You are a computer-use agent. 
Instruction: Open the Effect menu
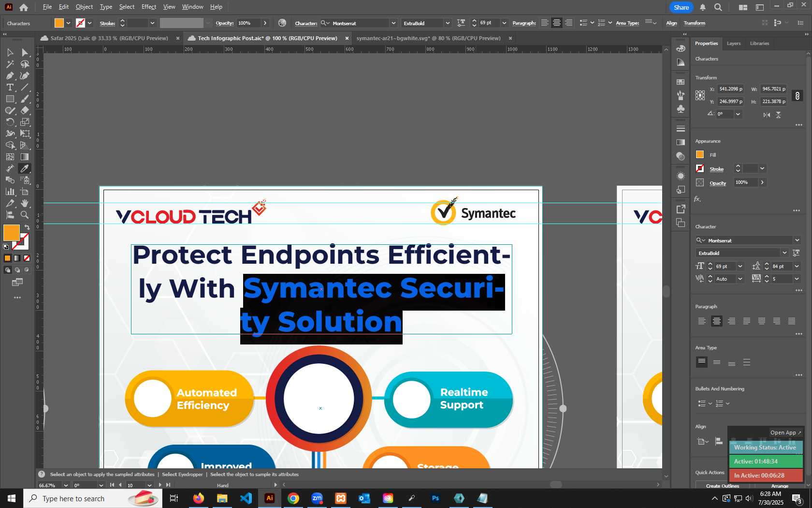[x=149, y=7]
